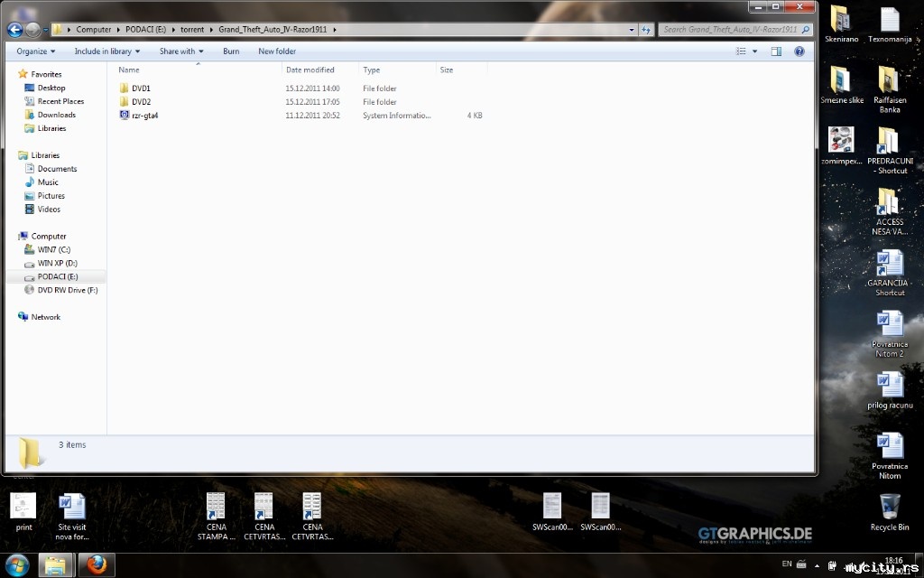This screenshot has height=578, width=924.
Task: Select Skenirano desktop folder icon
Action: coord(842,24)
